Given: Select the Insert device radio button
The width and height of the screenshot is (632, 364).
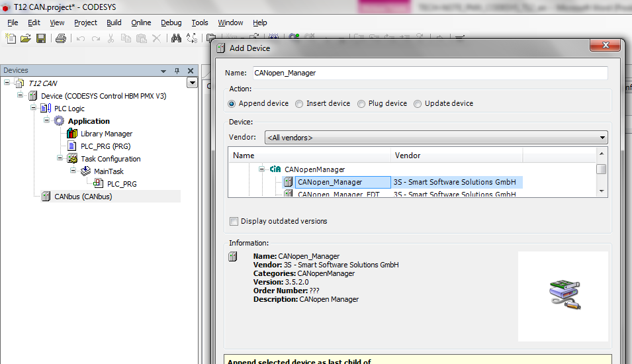Looking at the screenshot, I should [x=299, y=104].
